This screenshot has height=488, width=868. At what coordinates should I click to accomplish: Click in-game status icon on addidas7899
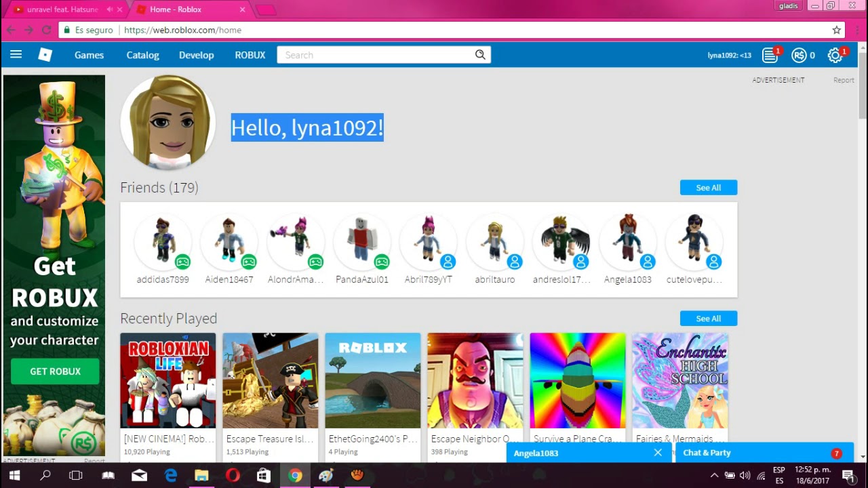(182, 262)
